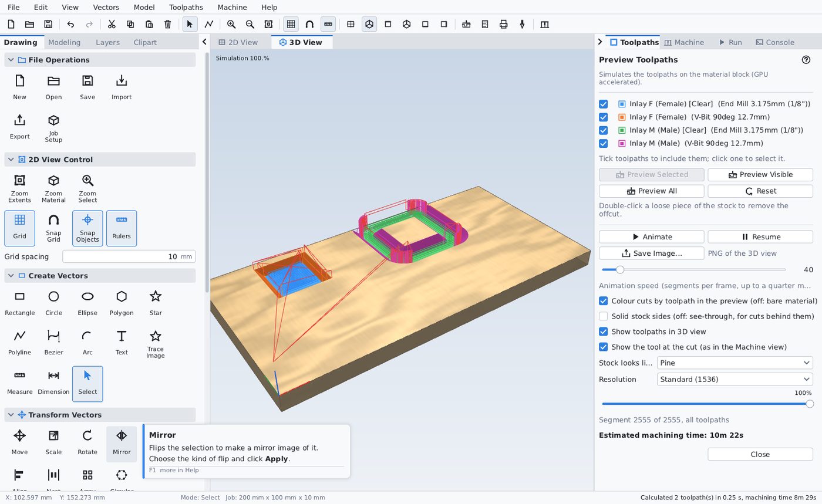Click the Save Image... button

point(651,253)
